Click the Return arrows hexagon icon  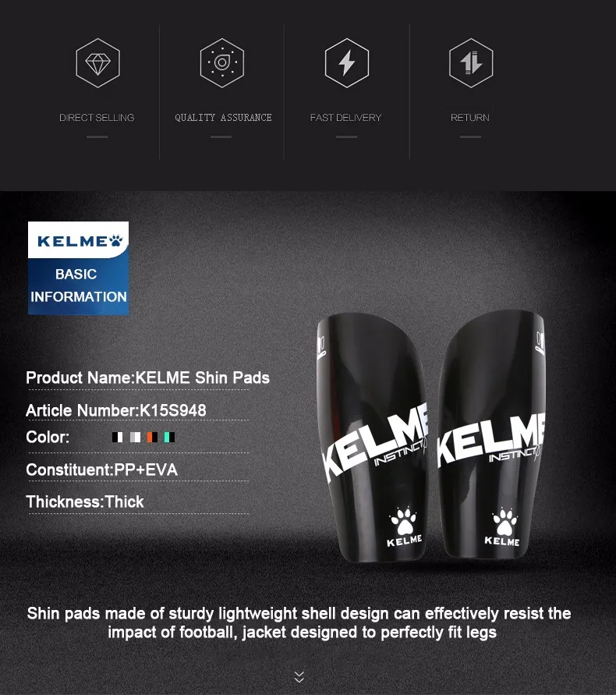pyautogui.click(x=471, y=63)
